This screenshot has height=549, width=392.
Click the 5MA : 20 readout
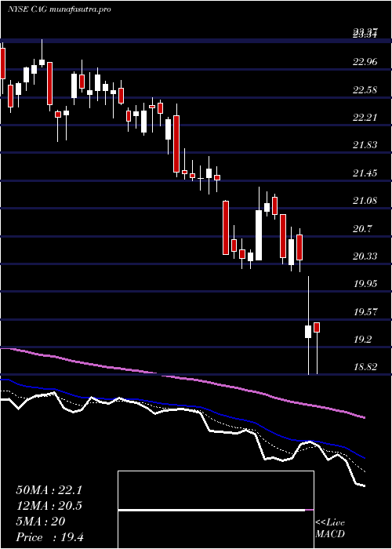(x=40, y=522)
